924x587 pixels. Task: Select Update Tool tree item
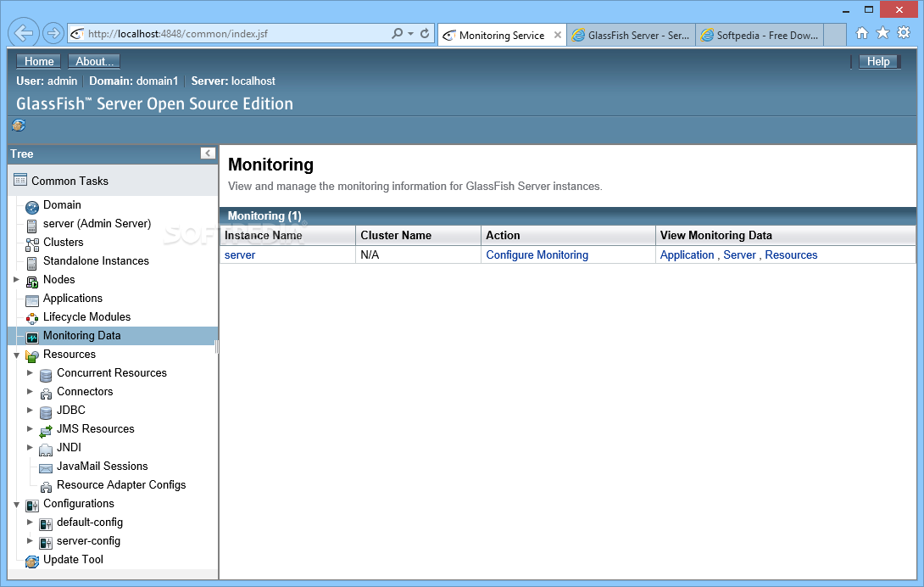(73, 559)
